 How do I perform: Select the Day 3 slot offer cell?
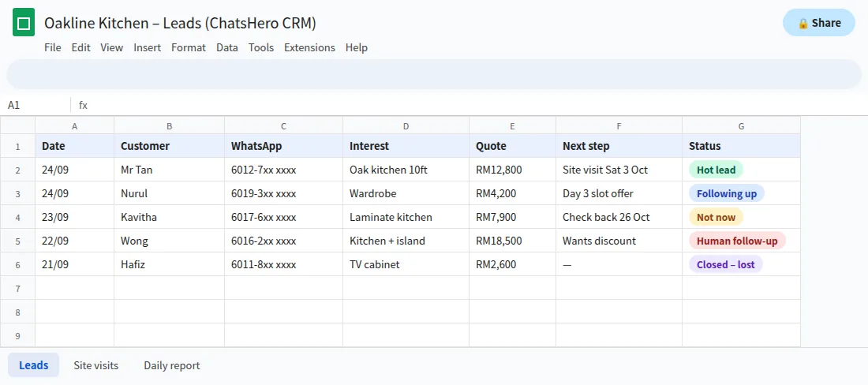pyautogui.click(x=619, y=193)
